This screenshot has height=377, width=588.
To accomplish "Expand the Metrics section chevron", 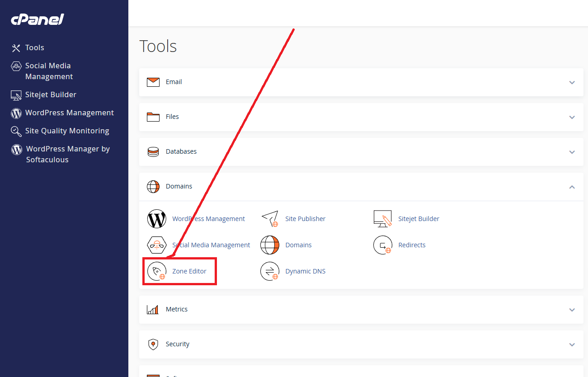I will pyautogui.click(x=572, y=310).
